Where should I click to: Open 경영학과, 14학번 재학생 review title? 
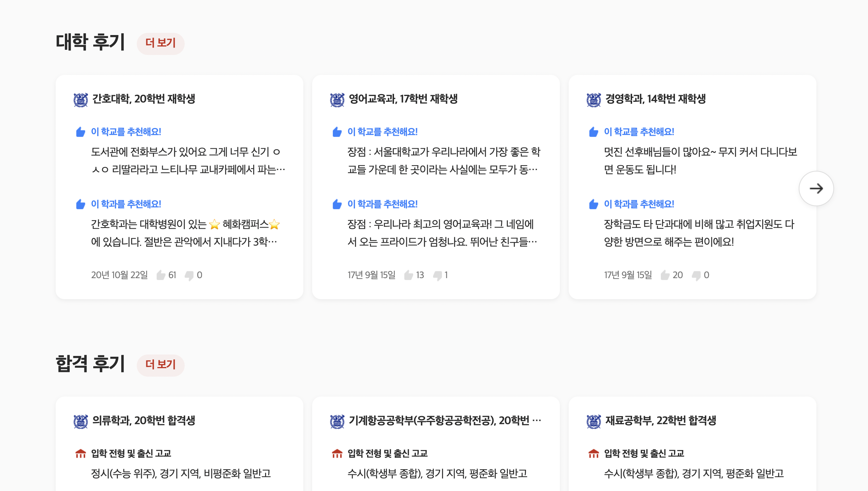(x=655, y=99)
